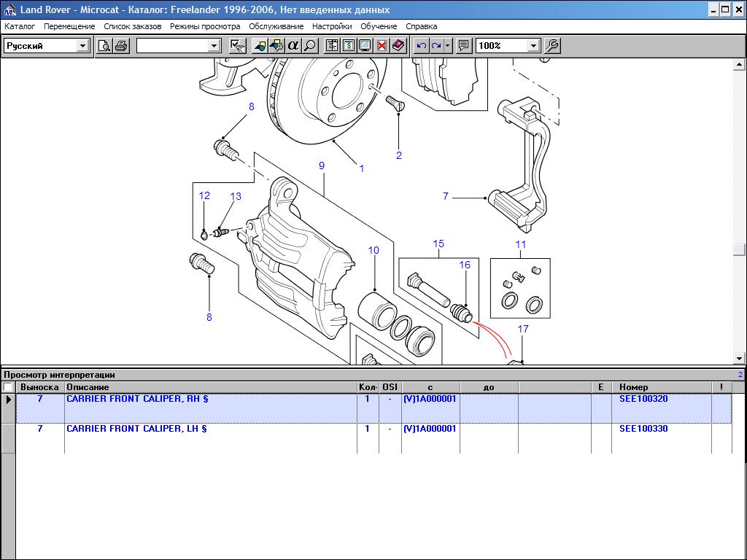Viewport: 747px width, 560px height.
Task: Open the empty combo box dropdown in toolbar
Action: 214,46
